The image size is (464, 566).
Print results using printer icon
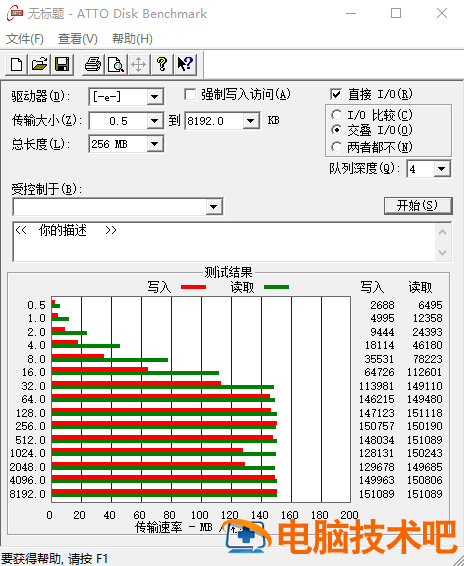pos(93,65)
